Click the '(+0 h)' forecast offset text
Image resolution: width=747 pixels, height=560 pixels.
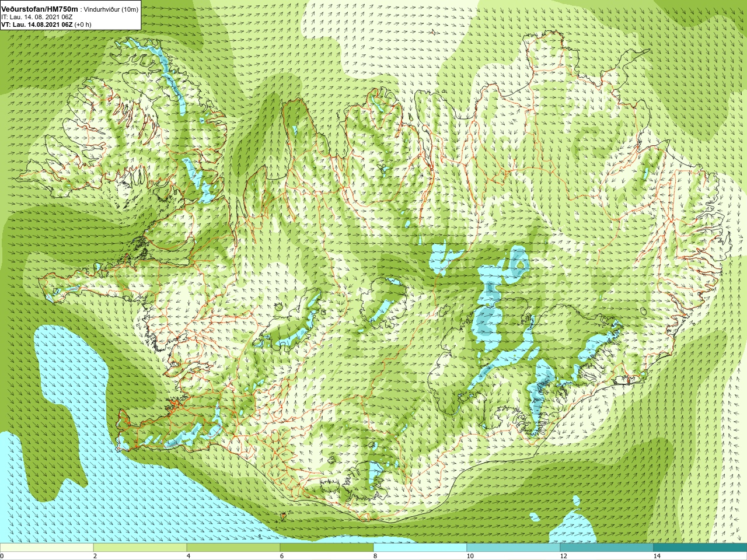click(83, 24)
